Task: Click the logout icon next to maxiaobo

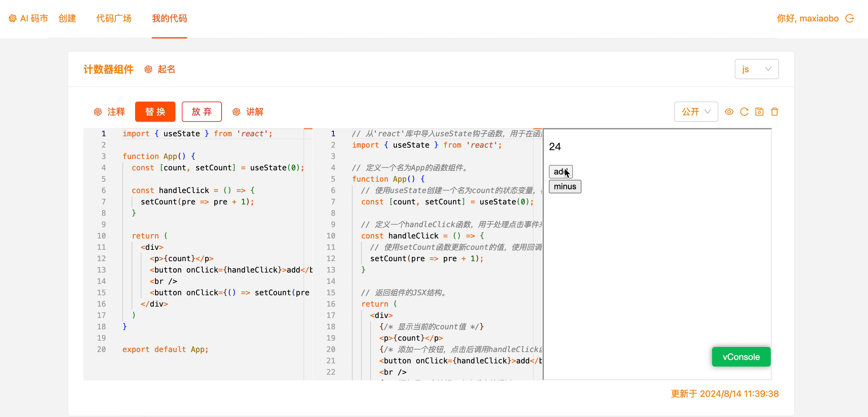Action: pos(850,18)
